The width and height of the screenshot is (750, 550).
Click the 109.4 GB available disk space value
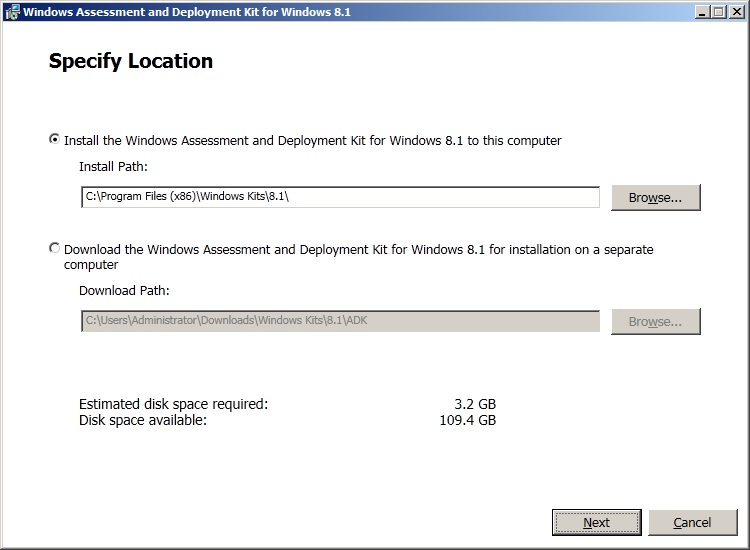(468, 420)
